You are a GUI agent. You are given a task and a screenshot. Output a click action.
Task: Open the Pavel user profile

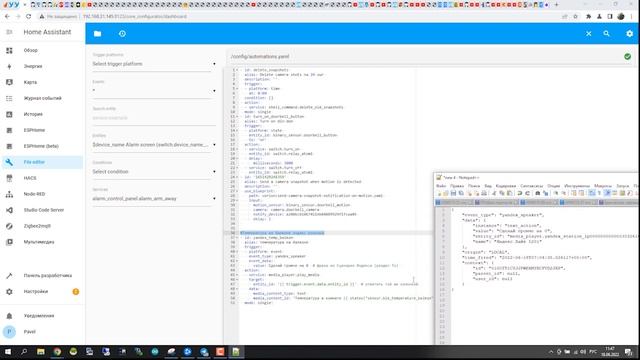pyautogui.click(x=42, y=331)
